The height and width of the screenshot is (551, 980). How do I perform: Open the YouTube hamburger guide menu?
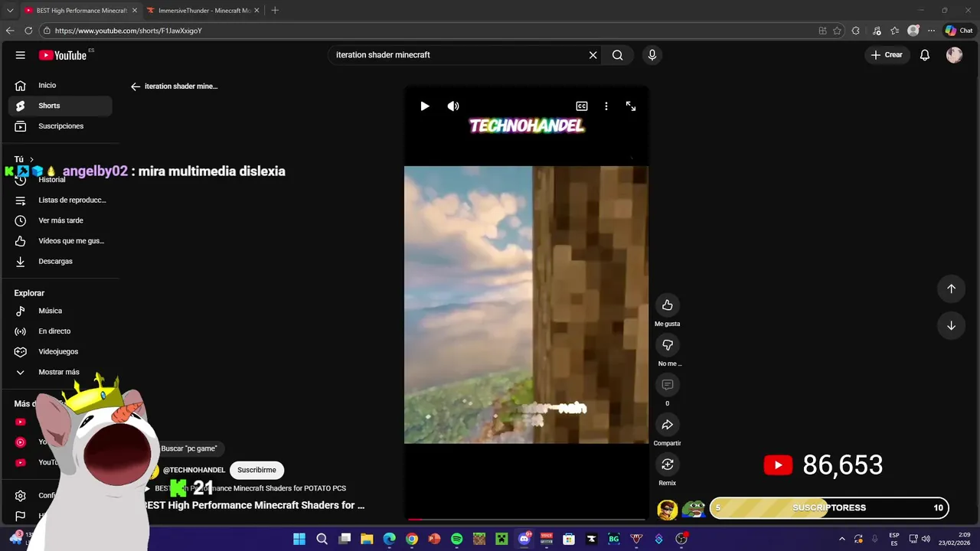[x=21, y=55]
